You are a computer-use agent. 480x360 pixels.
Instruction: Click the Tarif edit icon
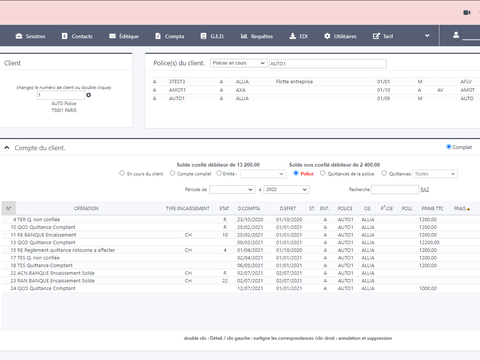tap(376, 36)
